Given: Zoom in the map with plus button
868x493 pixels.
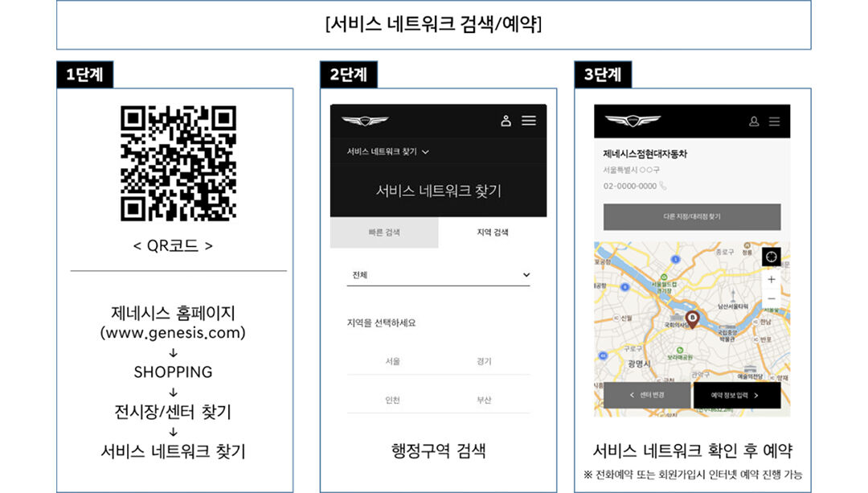Looking at the screenshot, I should [771, 279].
